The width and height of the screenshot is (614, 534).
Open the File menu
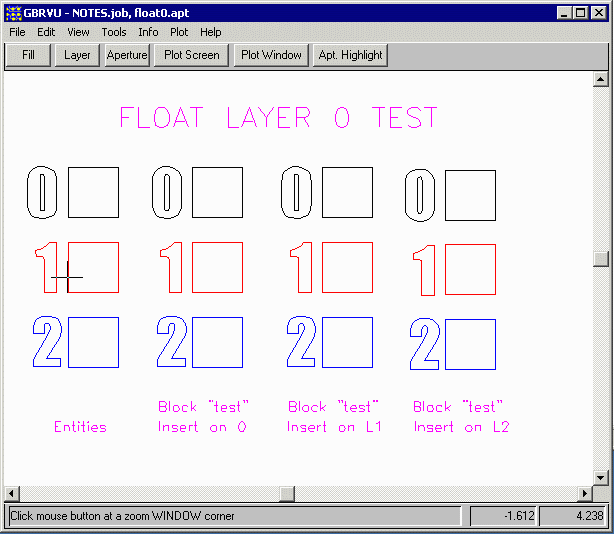point(17,32)
